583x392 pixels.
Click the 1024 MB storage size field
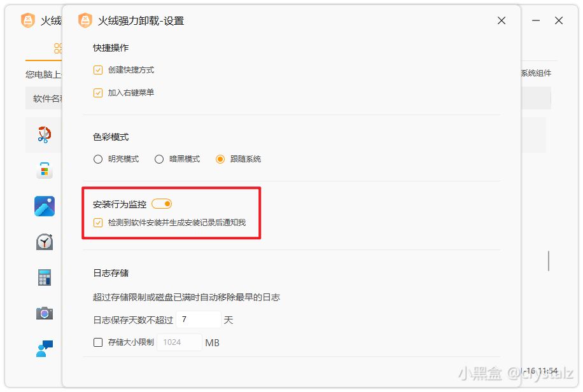pyautogui.click(x=179, y=342)
